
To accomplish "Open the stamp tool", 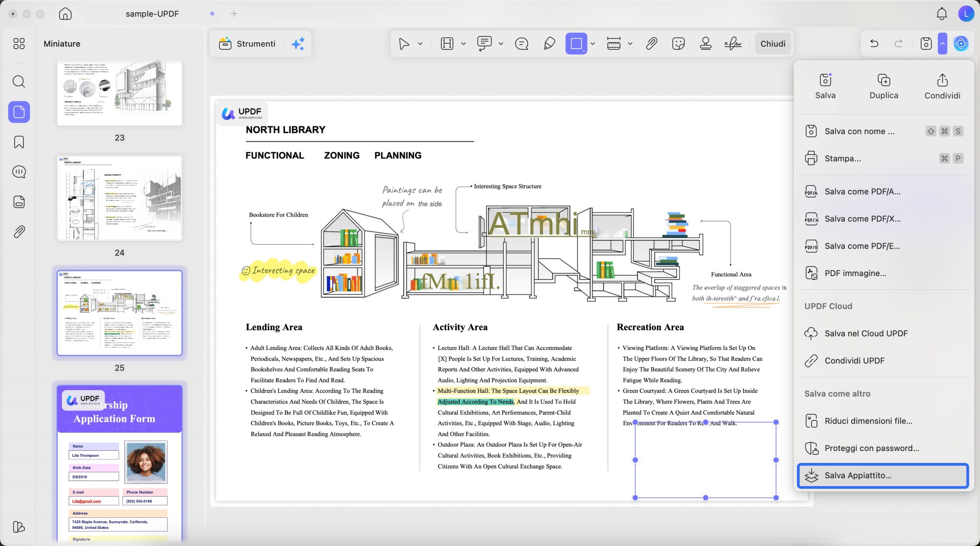I will click(706, 44).
